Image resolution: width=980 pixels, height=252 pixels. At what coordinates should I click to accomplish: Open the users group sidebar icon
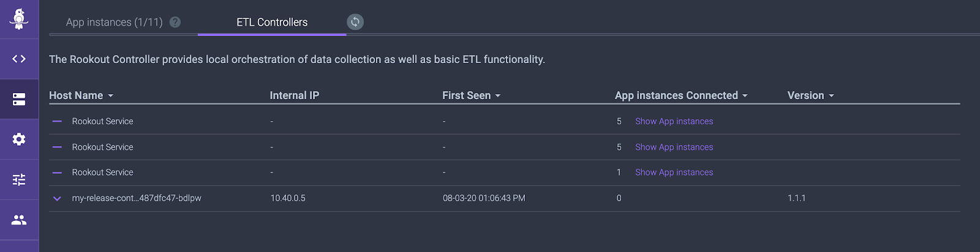pos(19,220)
